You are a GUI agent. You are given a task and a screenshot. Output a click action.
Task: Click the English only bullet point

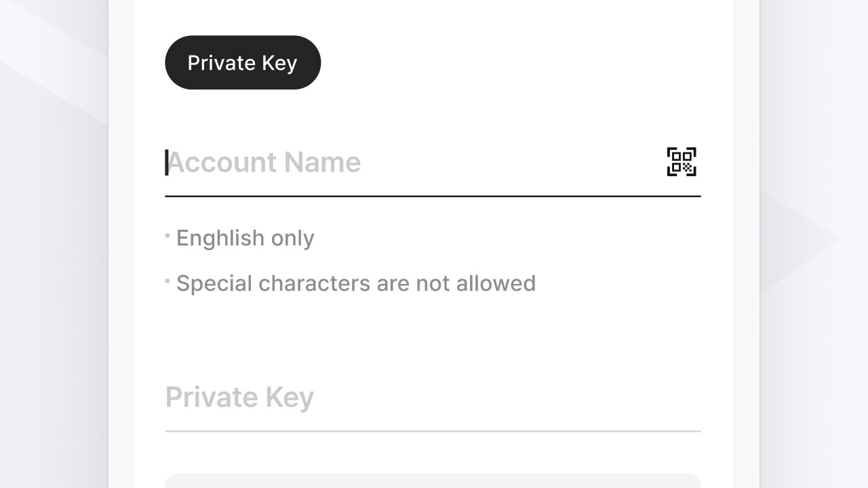[x=245, y=238]
